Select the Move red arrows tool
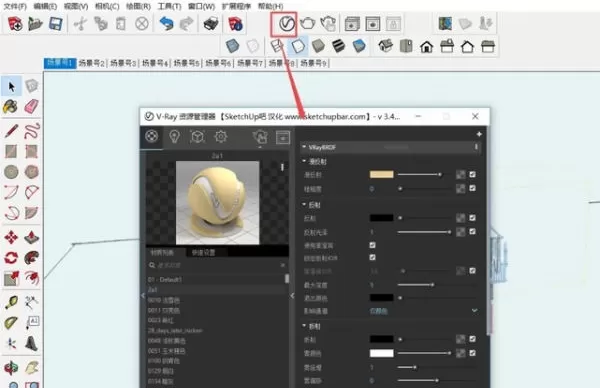The width and height of the screenshot is (600, 388). (x=11, y=237)
